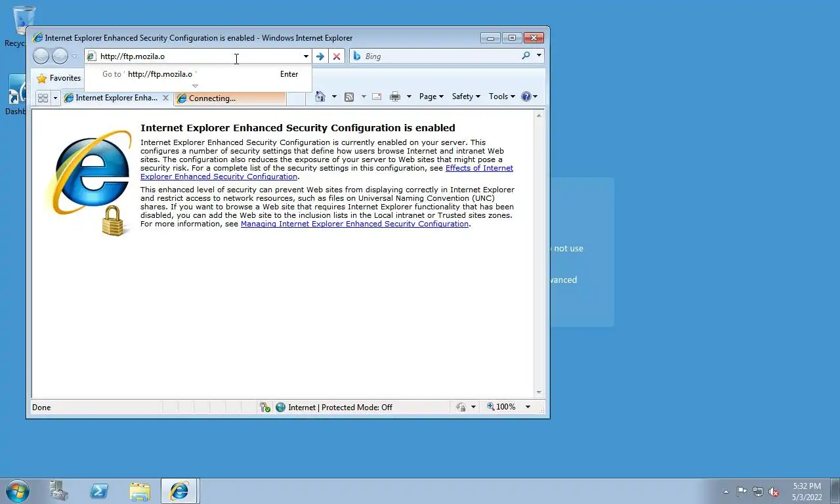Click the Home icon in the command bar
The image size is (840, 504).
[x=320, y=96]
